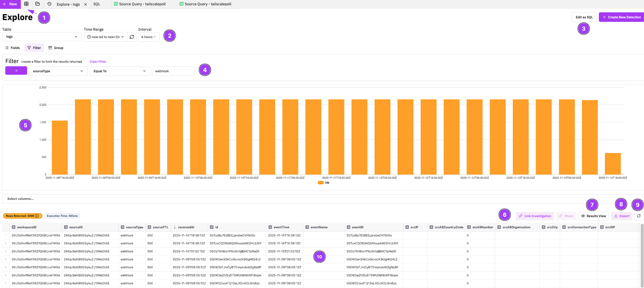The image size is (644, 288).
Task: Toggle the Group panel button
Action: coord(56,48)
